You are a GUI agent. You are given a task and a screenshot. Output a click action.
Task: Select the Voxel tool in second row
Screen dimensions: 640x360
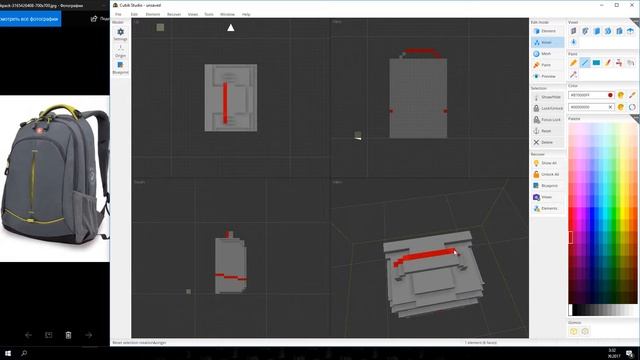tap(573, 42)
